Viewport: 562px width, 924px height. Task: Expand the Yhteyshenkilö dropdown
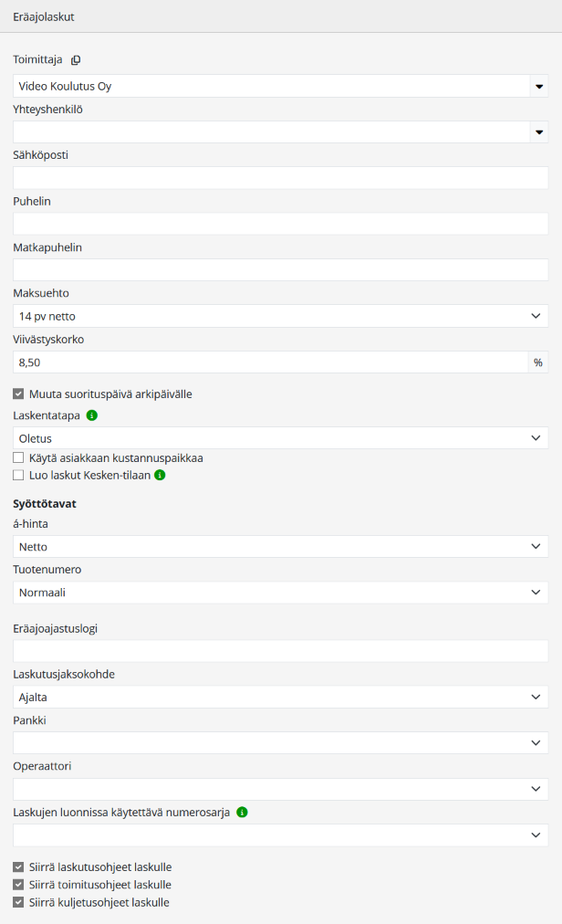[x=538, y=132]
